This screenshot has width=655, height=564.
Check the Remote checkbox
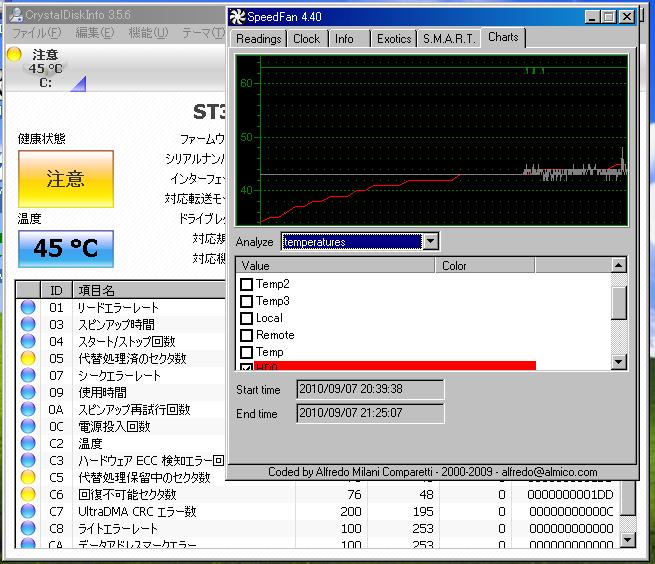[x=246, y=335]
